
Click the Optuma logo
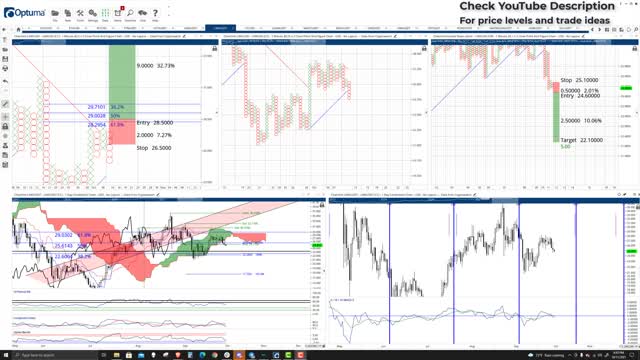24,13
